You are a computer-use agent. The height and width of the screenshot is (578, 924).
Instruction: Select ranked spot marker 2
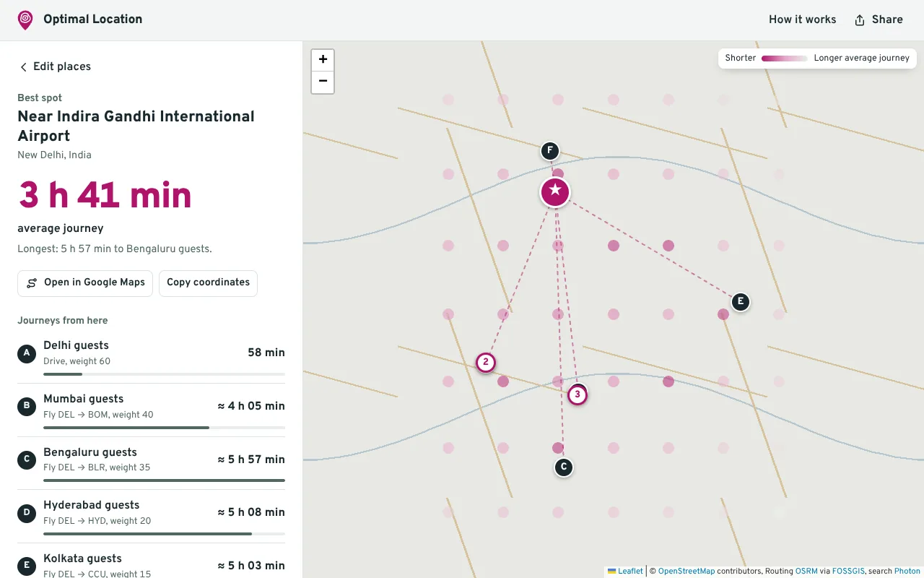coord(486,362)
